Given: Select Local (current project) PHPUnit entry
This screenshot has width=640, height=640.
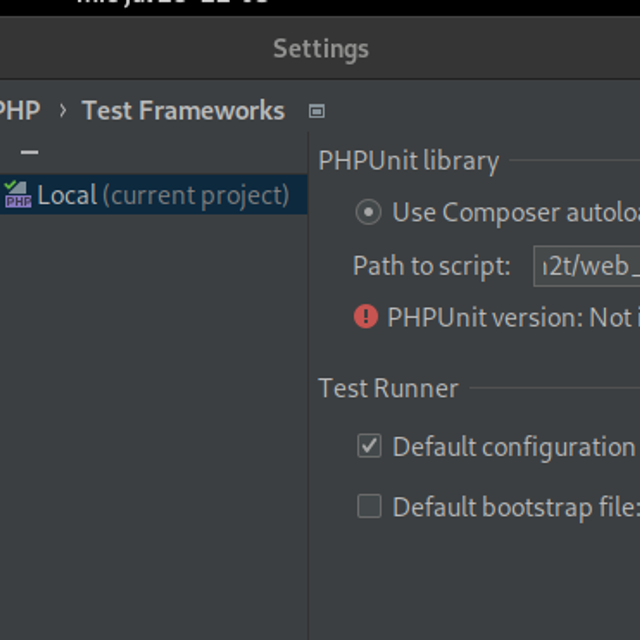Looking at the screenshot, I should click(x=153, y=195).
